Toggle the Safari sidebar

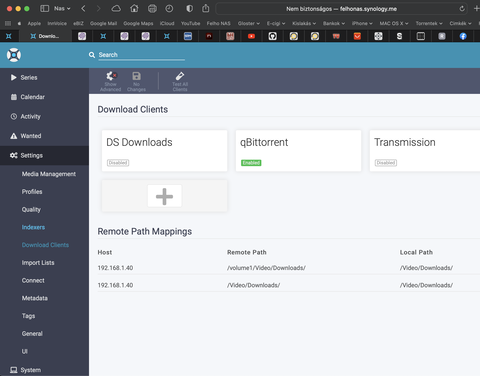point(44,9)
